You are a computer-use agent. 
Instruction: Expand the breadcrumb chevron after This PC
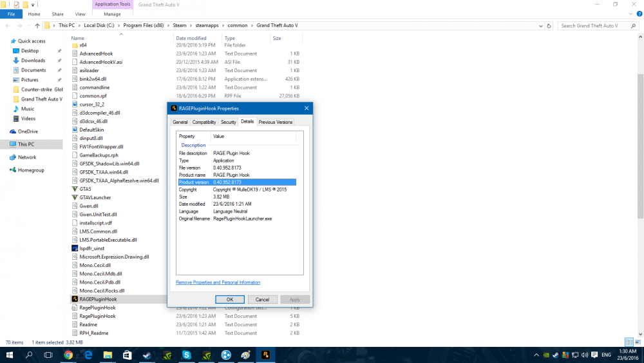(x=79, y=26)
